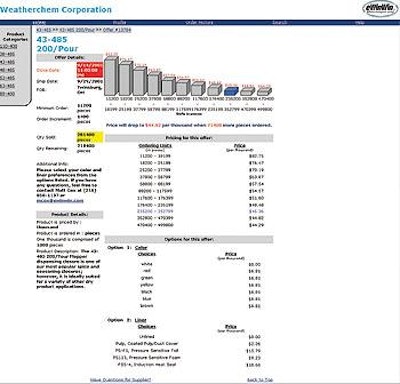Click the tallest gray bar in the price chart
The width and height of the screenshot is (400, 384).
(111, 76)
